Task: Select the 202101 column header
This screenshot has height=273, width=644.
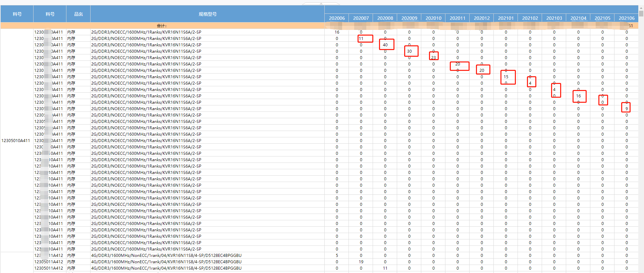Action: pos(506,18)
